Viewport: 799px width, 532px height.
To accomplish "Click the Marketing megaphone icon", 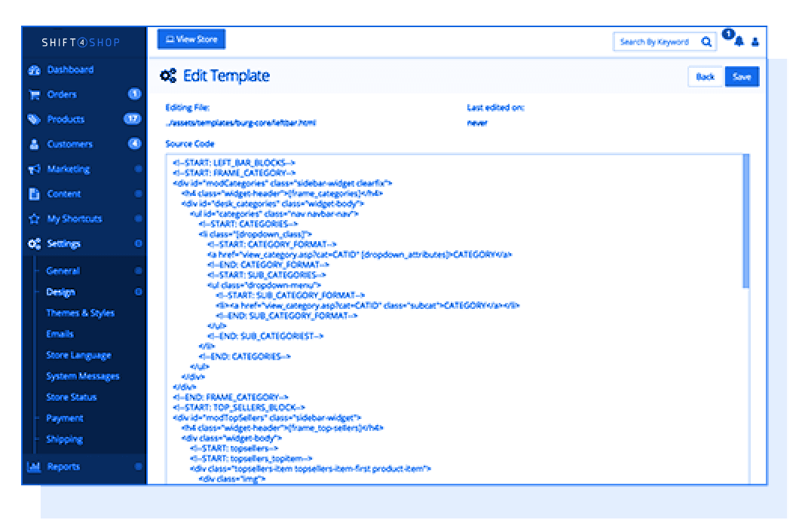I will (34, 170).
